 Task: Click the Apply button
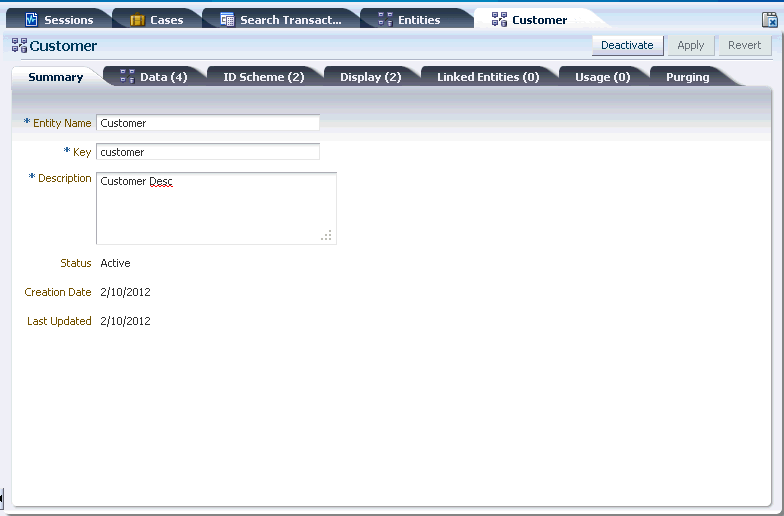[x=690, y=45]
